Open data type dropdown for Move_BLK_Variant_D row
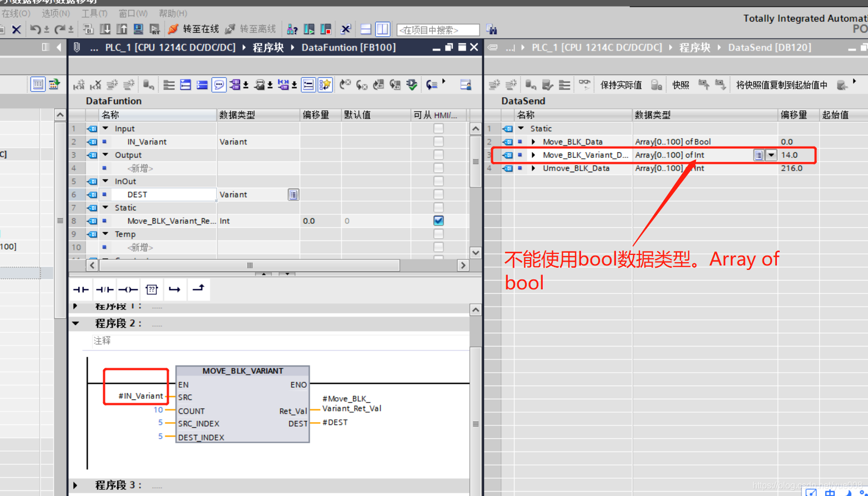This screenshot has width=868, height=496. pos(771,156)
